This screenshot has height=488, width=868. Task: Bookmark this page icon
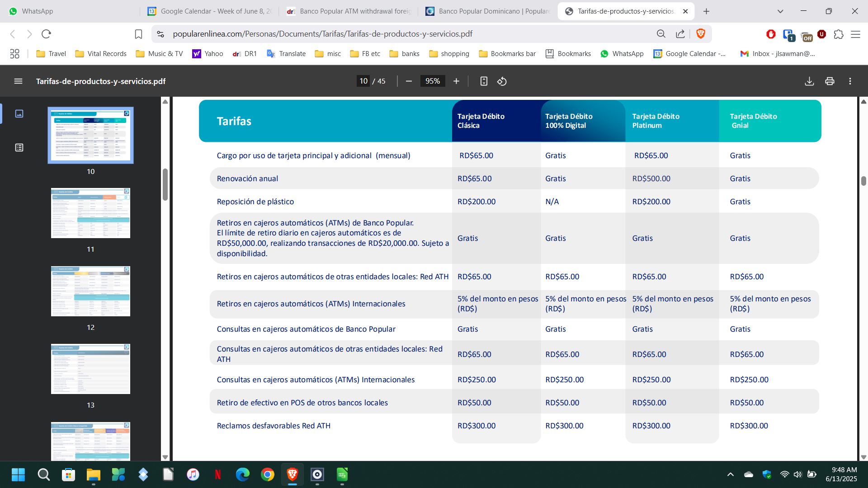pyautogui.click(x=139, y=34)
